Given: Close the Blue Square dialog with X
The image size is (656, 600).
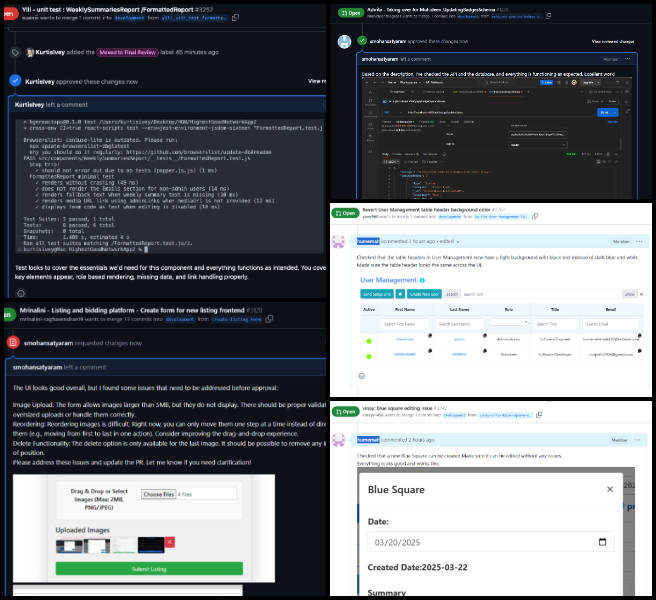Looking at the screenshot, I should pos(610,489).
